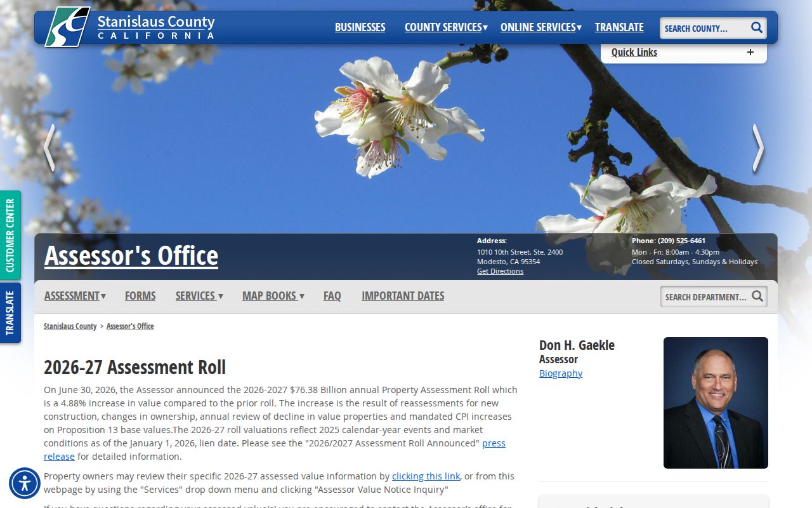The width and height of the screenshot is (812, 508).
Task: Expand the Map Books menu
Action: coord(273,296)
